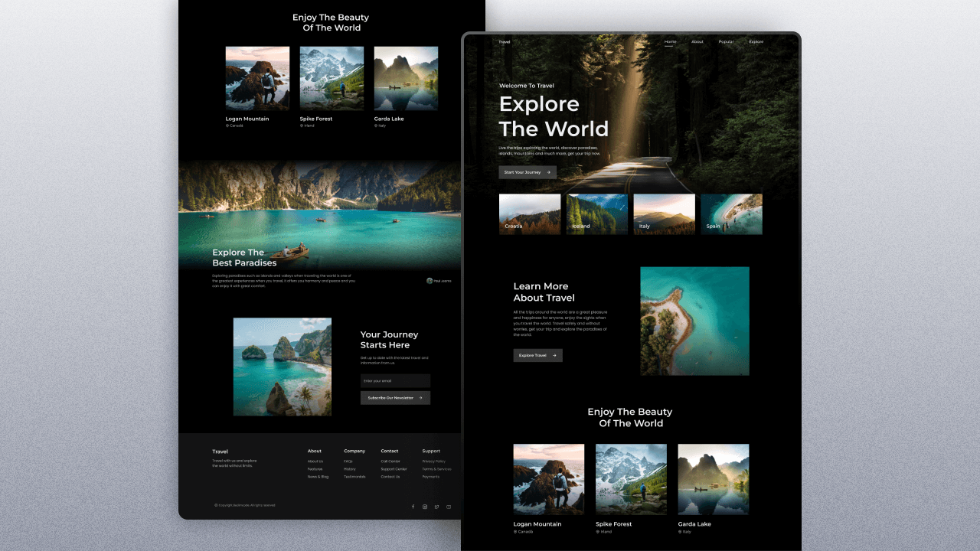The height and width of the screenshot is (551, 980).
Task: Select the Croatia destination thumbnail
Action: [529, 214]
